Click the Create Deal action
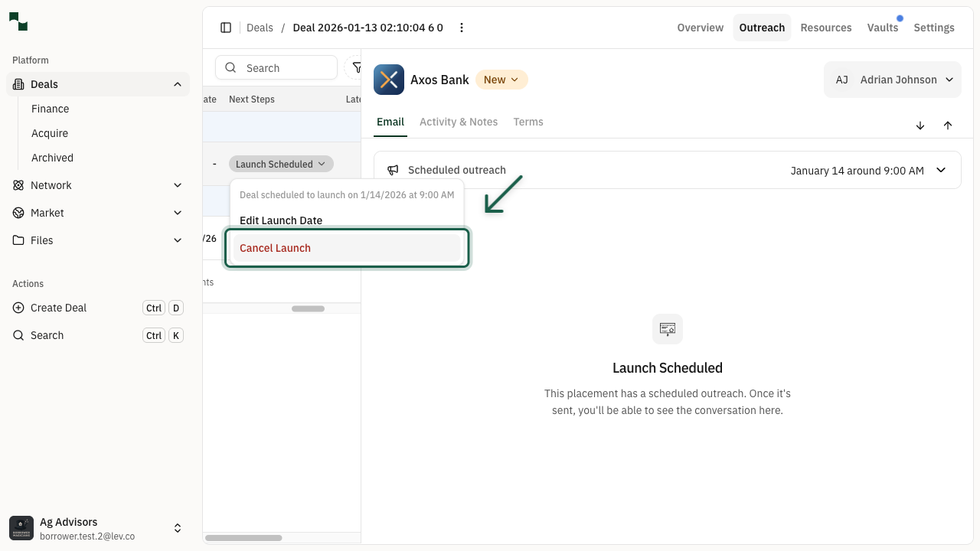The height and width of the screenshot is (551, 980). (x=57, y=308)
